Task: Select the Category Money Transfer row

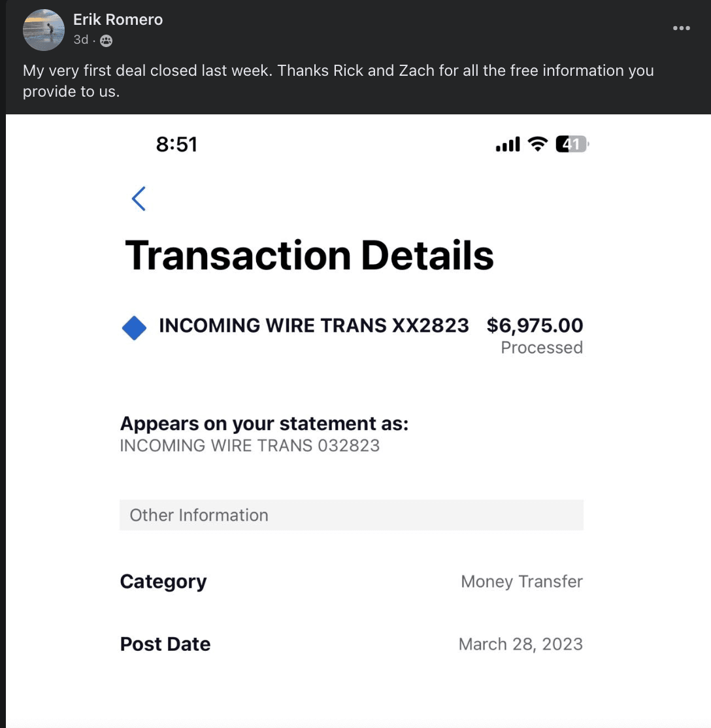Action: 352,581
